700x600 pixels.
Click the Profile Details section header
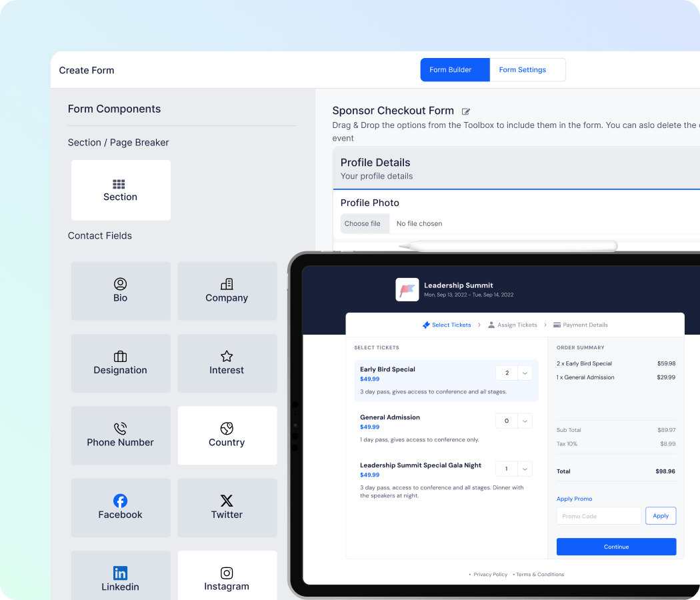(516, 168)
